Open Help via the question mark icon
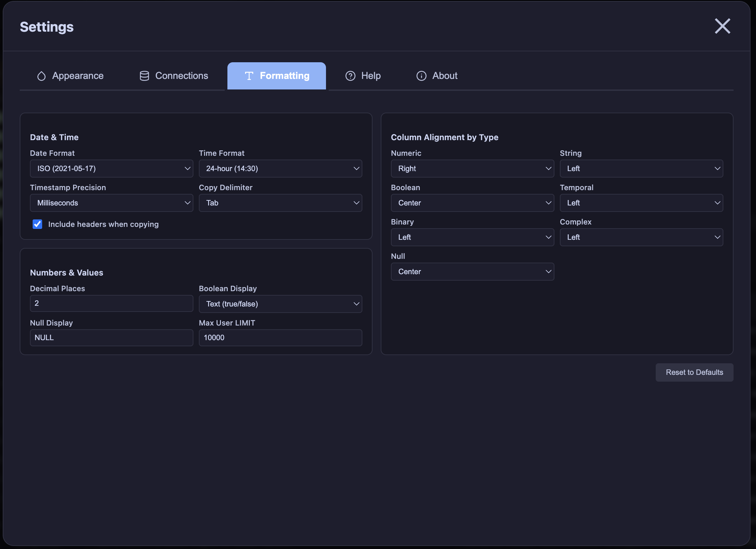Viewport: 756px width, 549px height. pyautogui.click(x=350, y=76)
